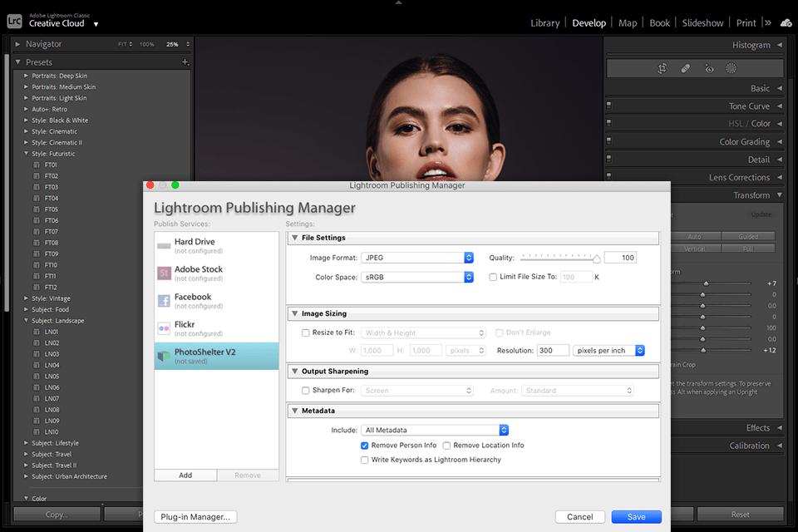Viewport: 798px width, 532px height.
Task: Toggle the Detail panel switch
Action: pyautogui.click(x=608, y=159)
